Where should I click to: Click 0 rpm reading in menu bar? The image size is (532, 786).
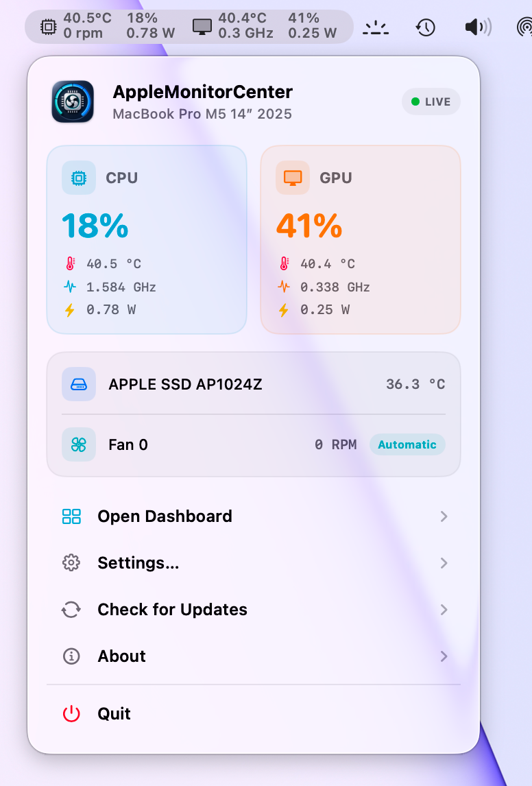pyautogui.click(x=83, y=34)
